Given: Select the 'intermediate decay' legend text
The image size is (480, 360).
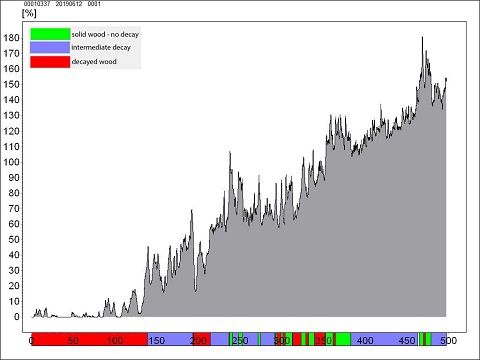Looking at the screenshot, I should 101,48.
